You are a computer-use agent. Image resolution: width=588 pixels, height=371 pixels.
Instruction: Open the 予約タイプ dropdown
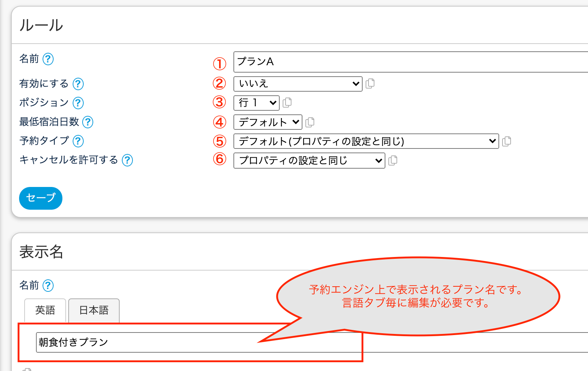coord(366,141)
